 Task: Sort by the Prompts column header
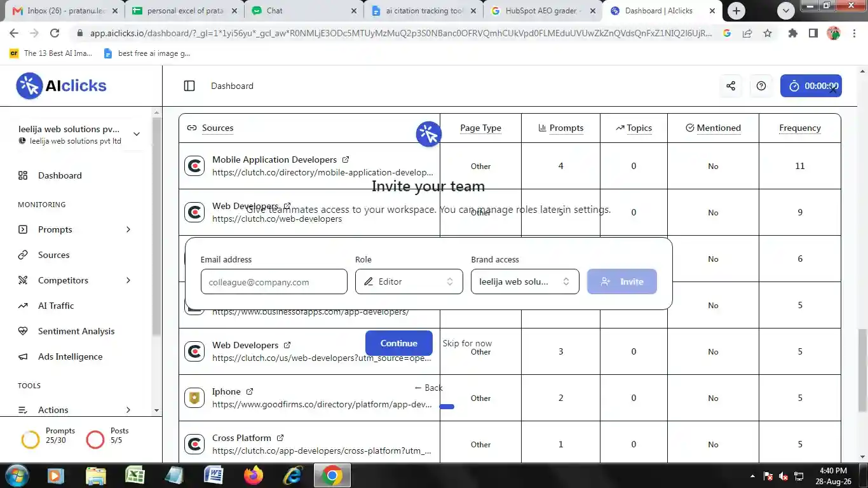[560, 128]
